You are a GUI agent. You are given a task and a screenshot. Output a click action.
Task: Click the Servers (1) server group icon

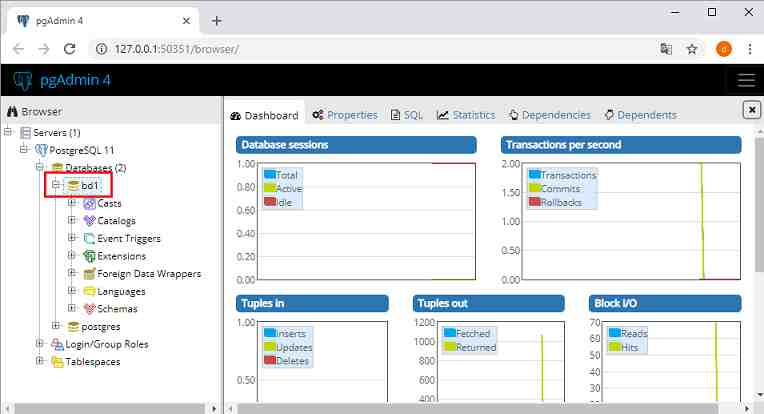click(x=25, y=132)
